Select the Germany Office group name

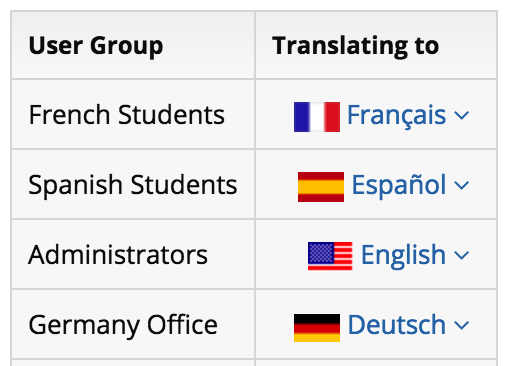click(x=123, y=325)
